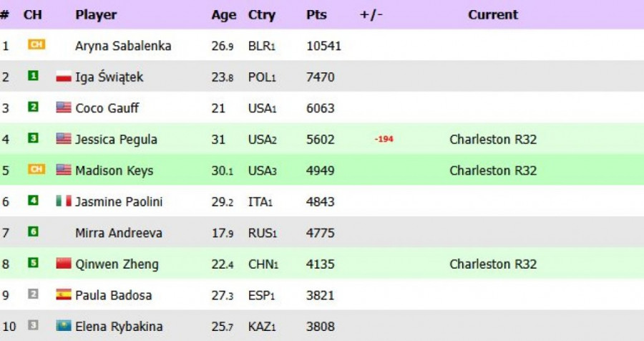The image size is (644, 341).
Task: Click the -194 points change for Pegula
Action: (384, 139)
